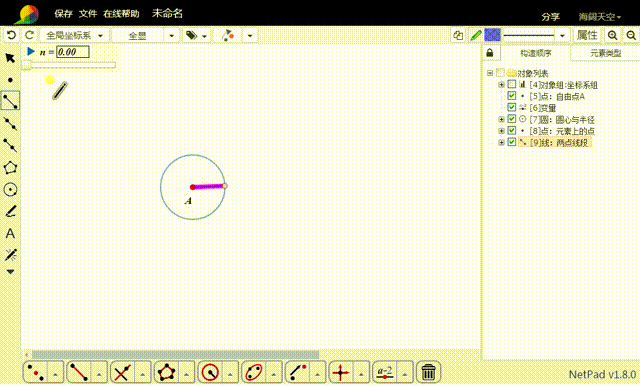
Task: Select the red point A on canvas
Action: coord(193,187)
